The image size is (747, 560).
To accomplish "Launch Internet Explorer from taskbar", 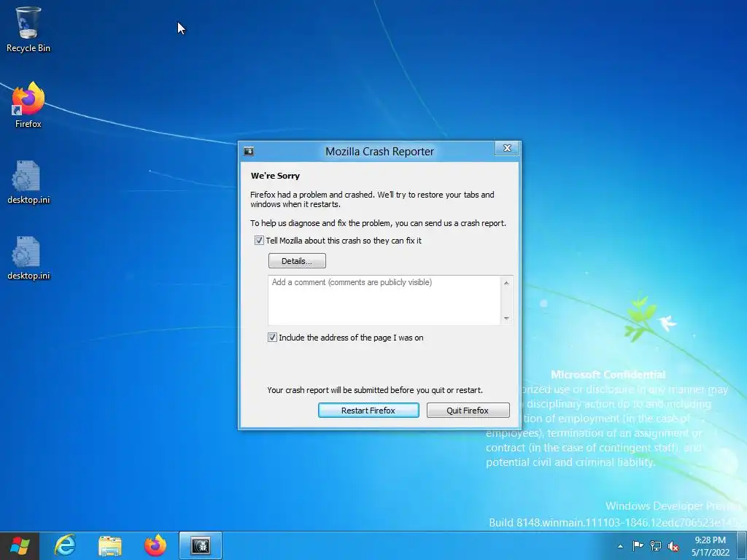I will coord(65,545).
